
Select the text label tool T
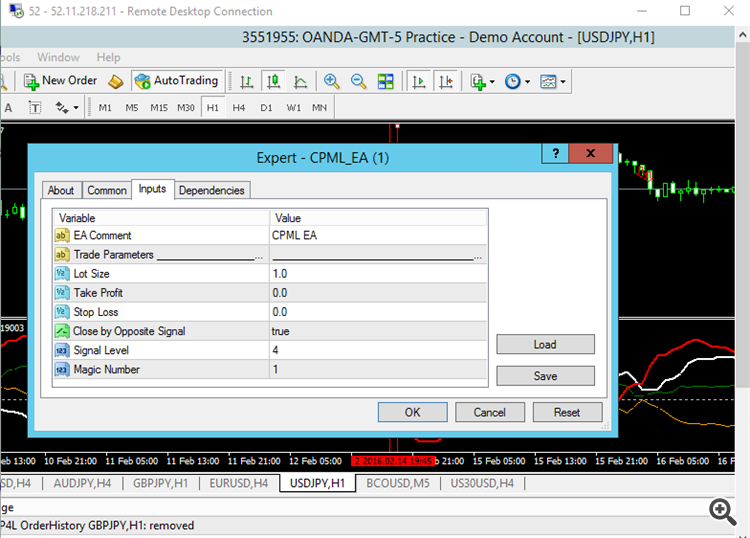pyautogui.click(x=34, y=108)
